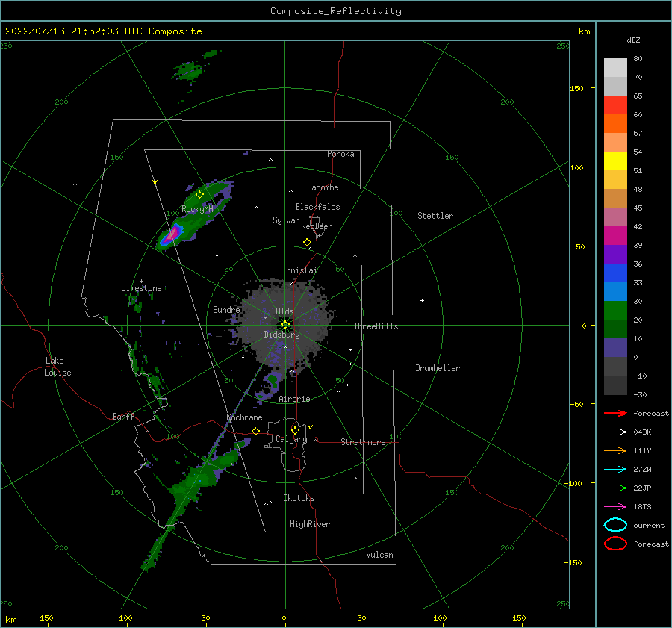Click the RockyMH label
The image size is (672, 628).
(x=197, y=209)
